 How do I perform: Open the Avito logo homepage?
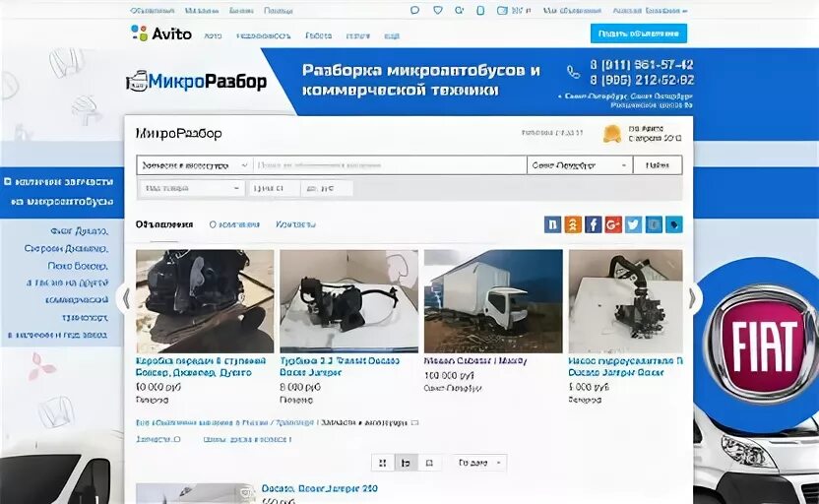(x=160, y=33)
